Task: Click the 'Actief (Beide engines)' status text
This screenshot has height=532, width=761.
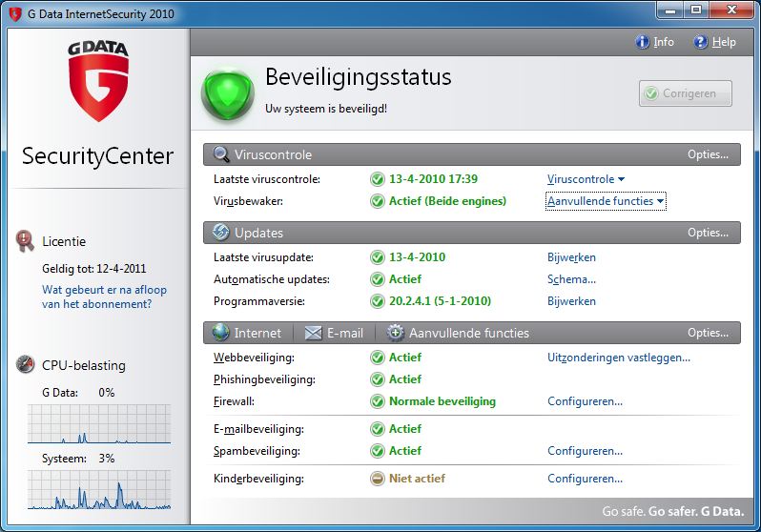Action: tap(447, 201)
